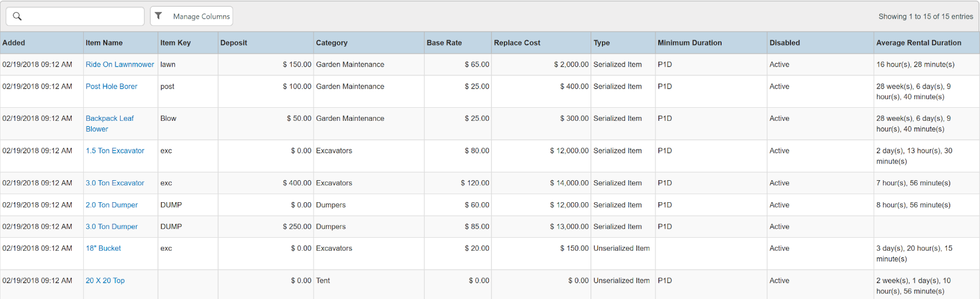The height and width of the screenshot is (299, 980).
Task: Open the 3.0 Ton Excavator link
Action: pos(115,183)
